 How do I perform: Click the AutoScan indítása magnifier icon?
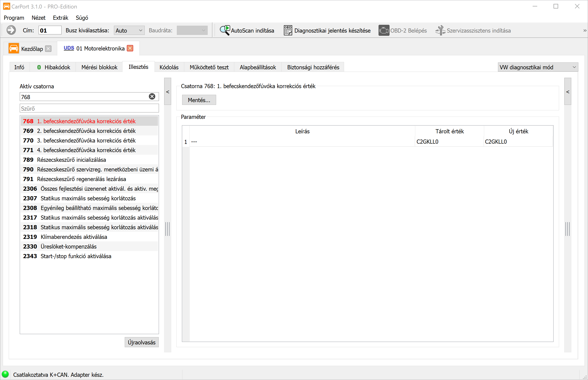pos(225,30)
